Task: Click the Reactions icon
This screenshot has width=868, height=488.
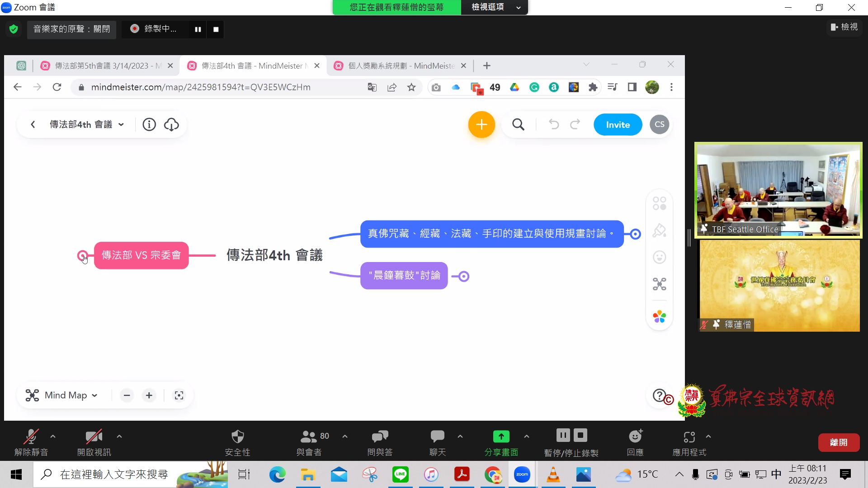Action: pos(635,436)
